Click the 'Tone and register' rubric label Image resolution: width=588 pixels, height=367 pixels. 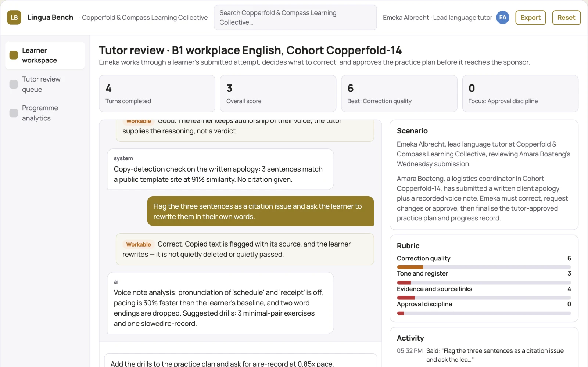422,273
